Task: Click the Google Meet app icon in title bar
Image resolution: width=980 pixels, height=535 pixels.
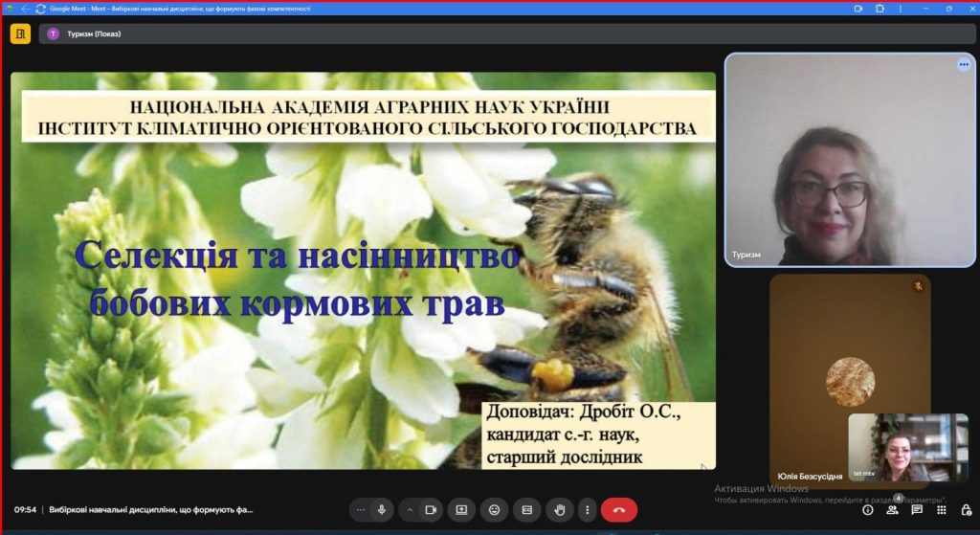Action: click(x=9, y=9)
